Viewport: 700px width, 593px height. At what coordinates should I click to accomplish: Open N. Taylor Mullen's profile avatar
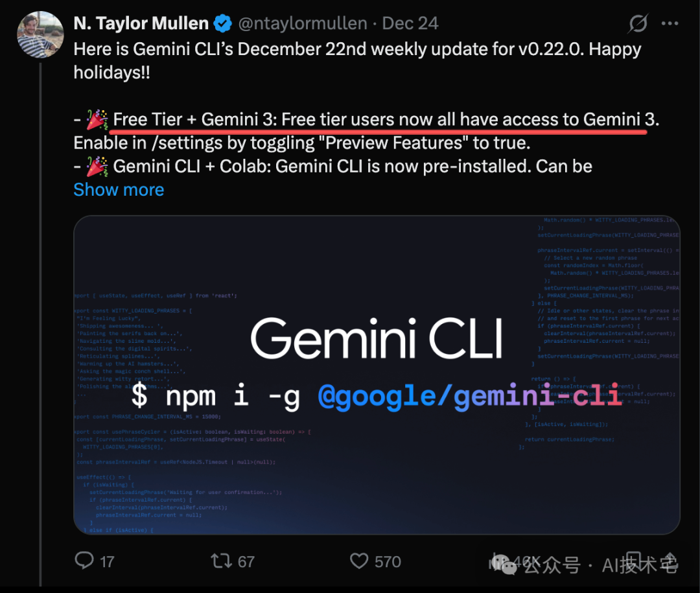(x=40, y=34)
